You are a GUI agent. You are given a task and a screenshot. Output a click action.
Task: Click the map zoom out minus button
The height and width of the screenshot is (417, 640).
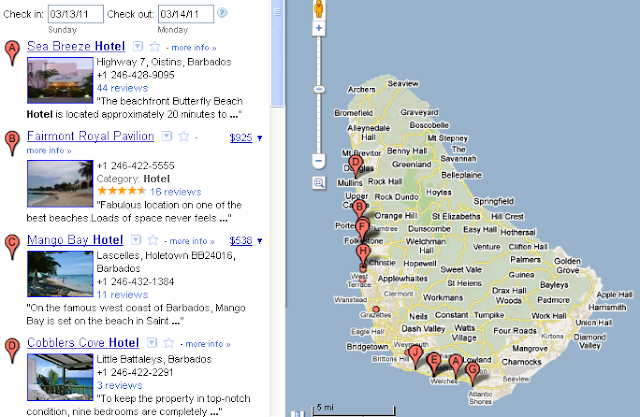point(319,161)
